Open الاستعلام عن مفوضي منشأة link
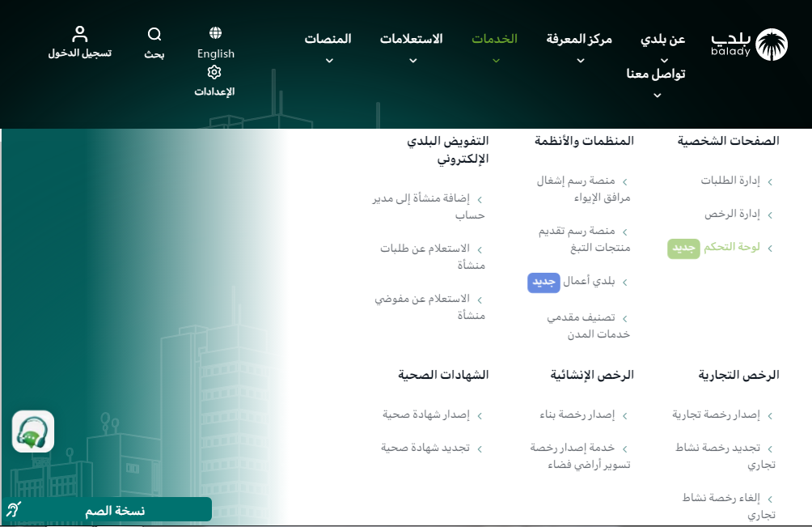 click(x=429, y=307)
